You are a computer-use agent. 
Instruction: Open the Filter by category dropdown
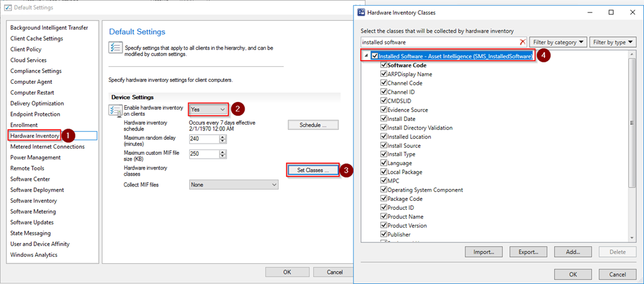point(558,42)
